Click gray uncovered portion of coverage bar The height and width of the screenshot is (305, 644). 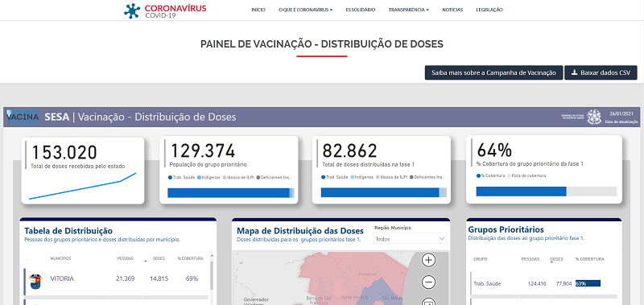(592, 192)
